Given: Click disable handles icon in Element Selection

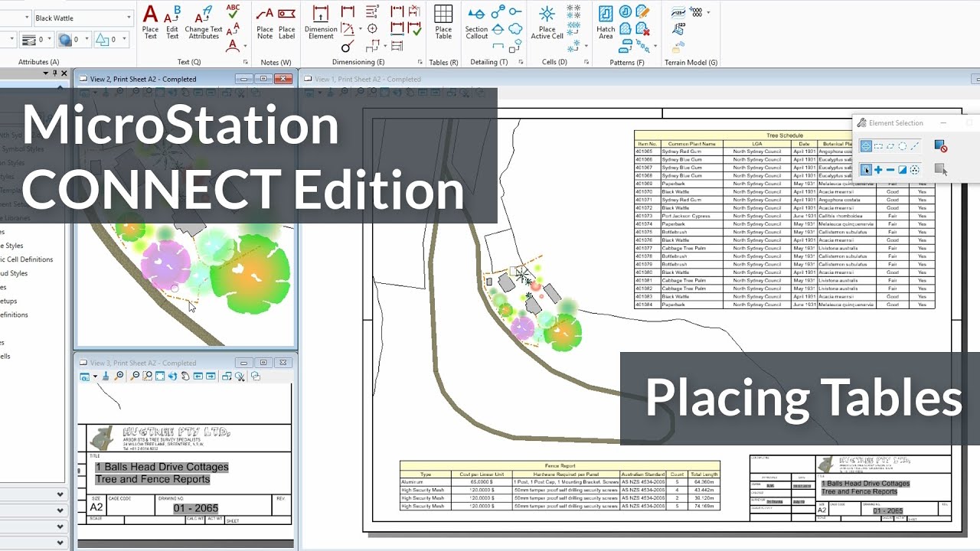Looking at the screenshot, I should [x=941, y=146].
